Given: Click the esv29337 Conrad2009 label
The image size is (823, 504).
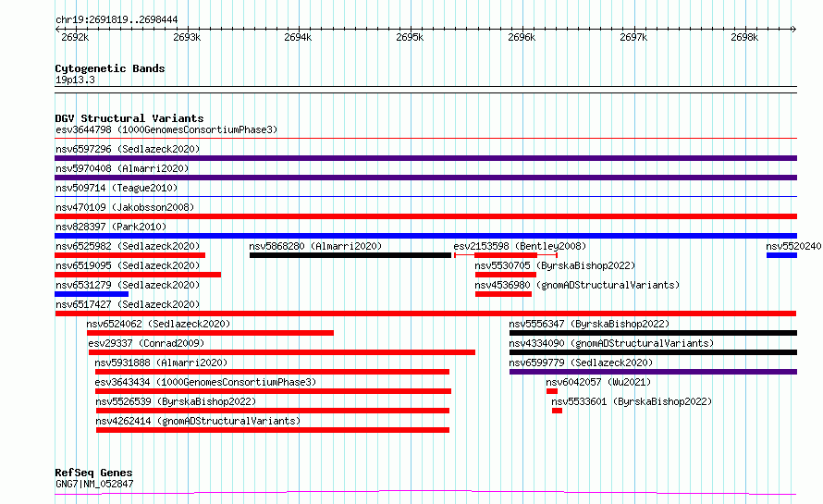Looking at the screenshot, I should pyautogui.click(x=146, y=343).
